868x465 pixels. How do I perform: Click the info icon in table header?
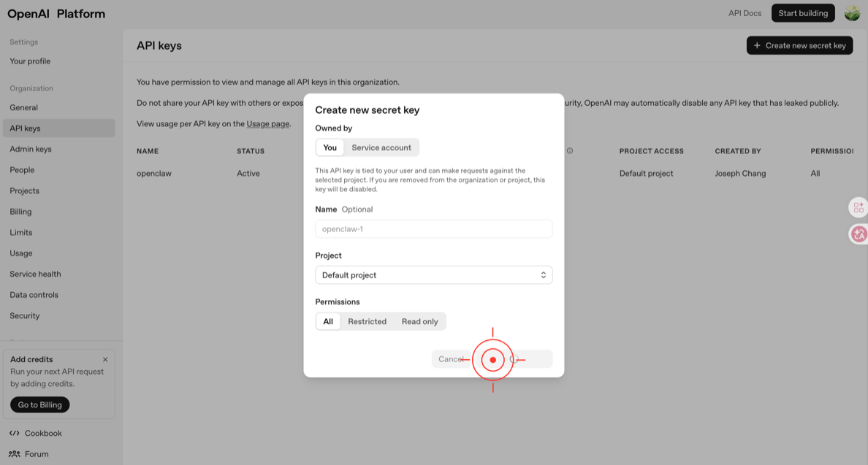(570, 151)
